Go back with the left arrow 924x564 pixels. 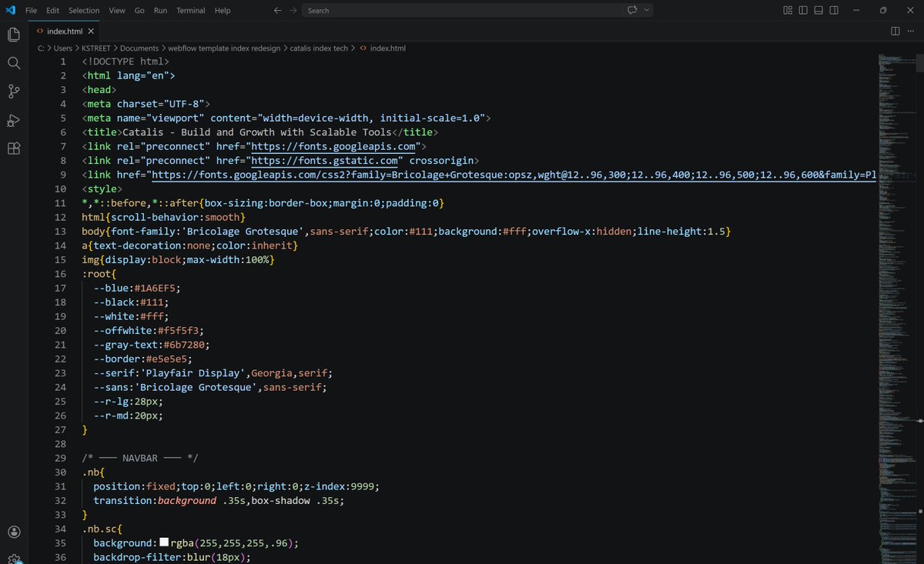pyautogui.click(x=277, y=10)
